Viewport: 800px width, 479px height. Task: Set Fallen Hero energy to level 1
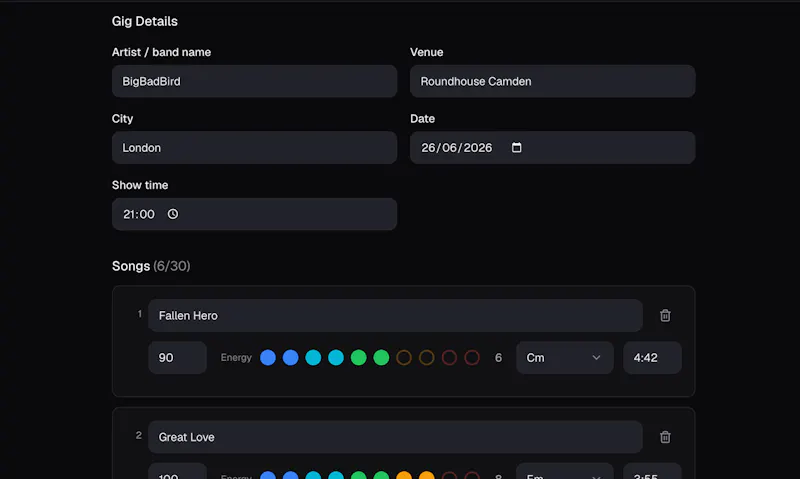[268, 358]
